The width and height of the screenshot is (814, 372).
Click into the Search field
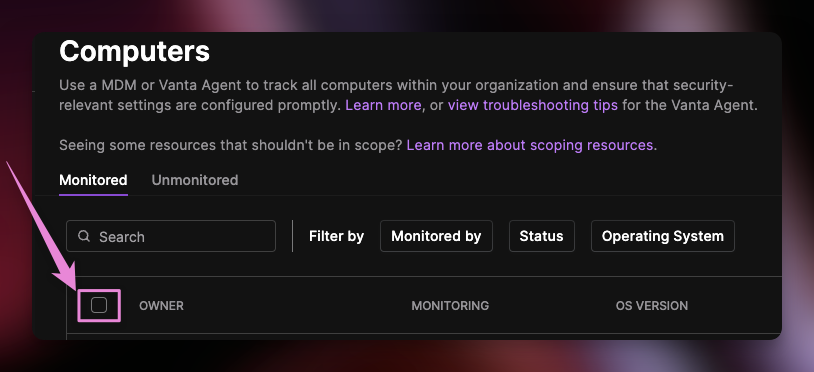click(x=171, y=236)
